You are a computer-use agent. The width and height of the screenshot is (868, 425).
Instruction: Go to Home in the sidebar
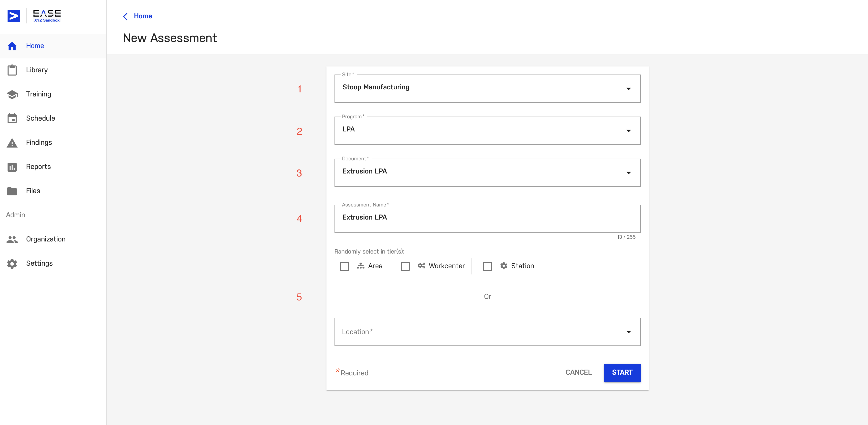tap(53, 46)
